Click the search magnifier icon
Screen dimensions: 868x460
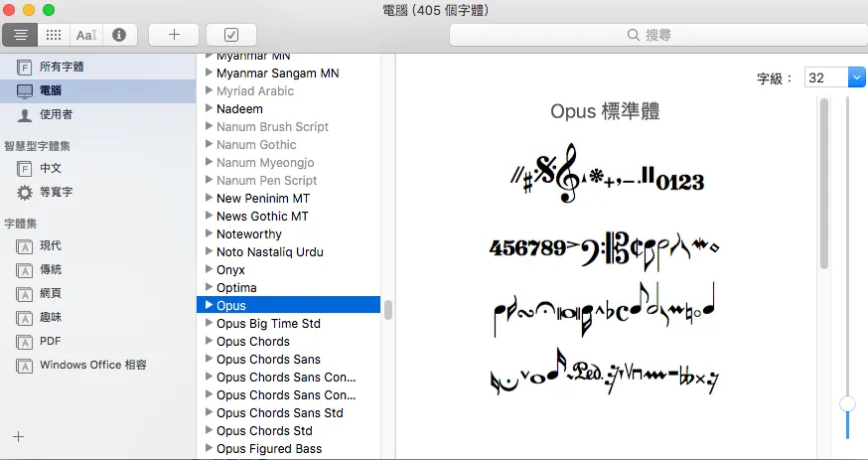634,35
